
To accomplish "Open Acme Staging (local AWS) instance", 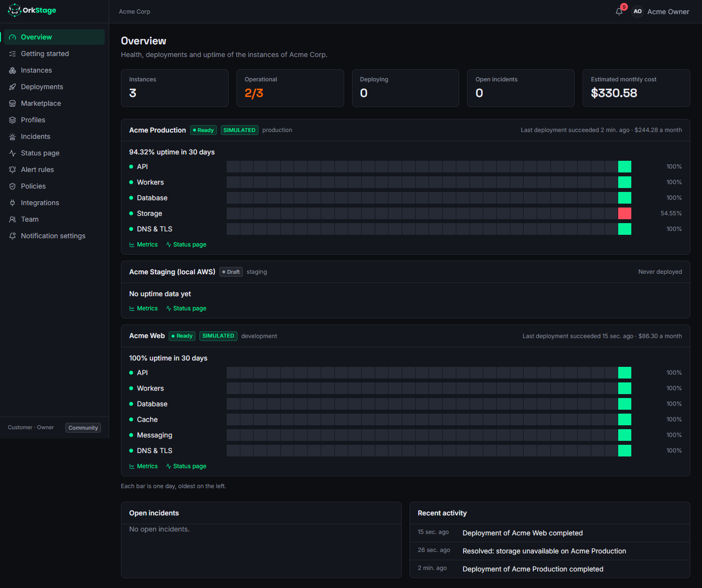I will click(x=172, y=272).
